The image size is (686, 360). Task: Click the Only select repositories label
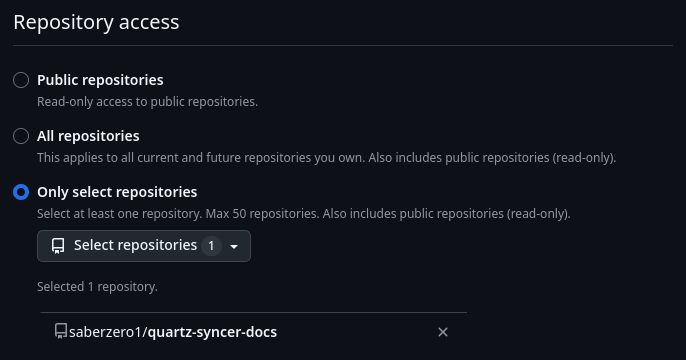[x=117, y=192]
